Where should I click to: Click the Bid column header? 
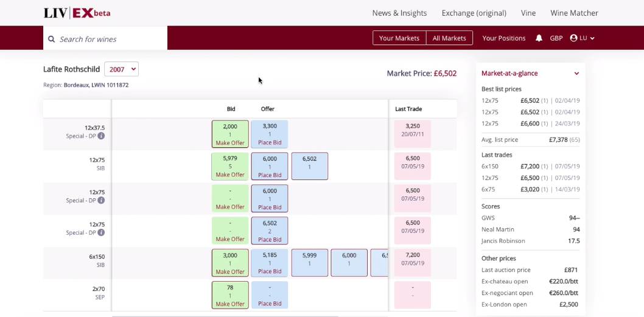[x=231, y=109]
